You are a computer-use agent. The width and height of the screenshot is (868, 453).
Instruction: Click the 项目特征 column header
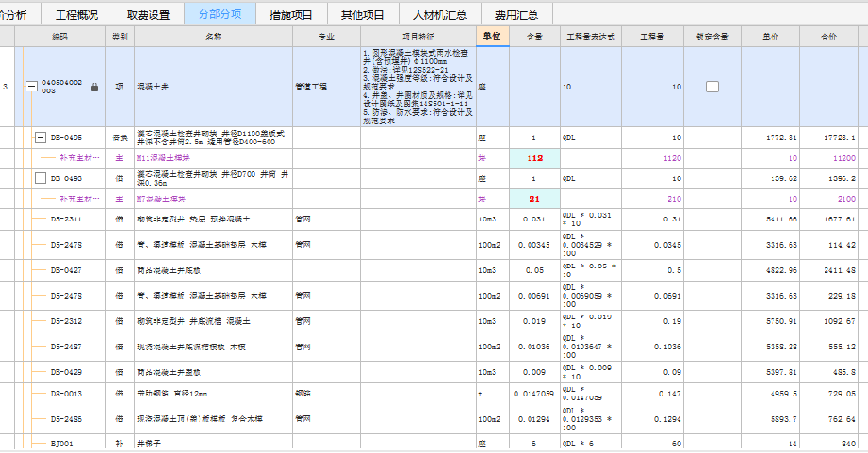418,37
